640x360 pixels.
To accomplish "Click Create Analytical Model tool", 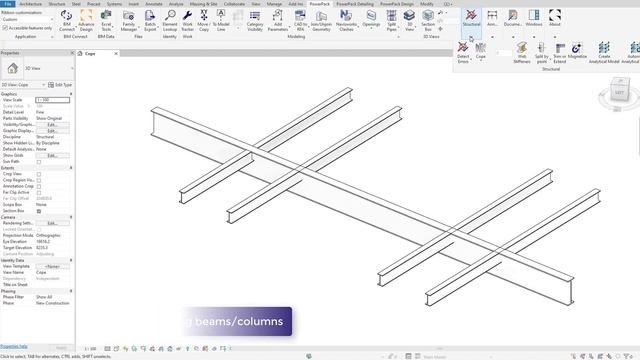I will [604, 52].
